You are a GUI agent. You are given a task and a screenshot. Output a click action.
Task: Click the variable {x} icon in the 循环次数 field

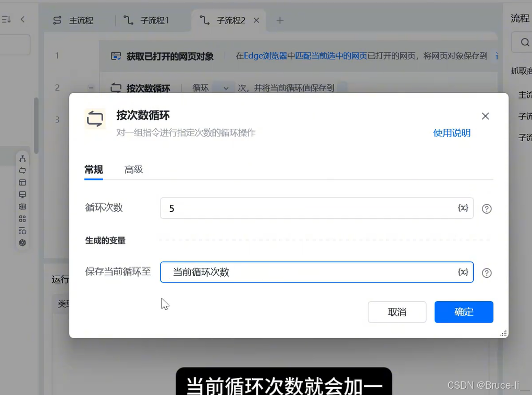[463, 208]
